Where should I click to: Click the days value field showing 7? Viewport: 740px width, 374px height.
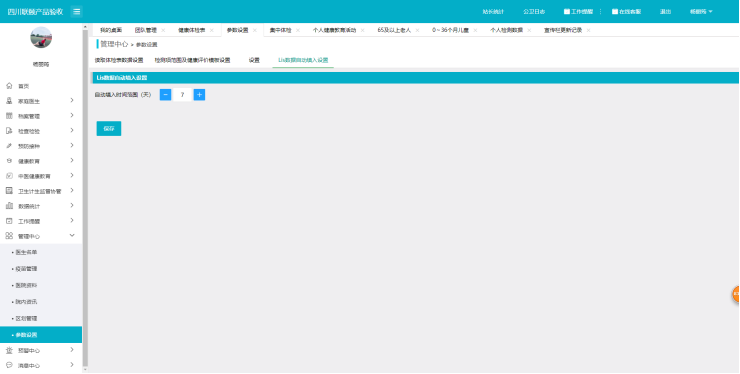coord(182,95)
